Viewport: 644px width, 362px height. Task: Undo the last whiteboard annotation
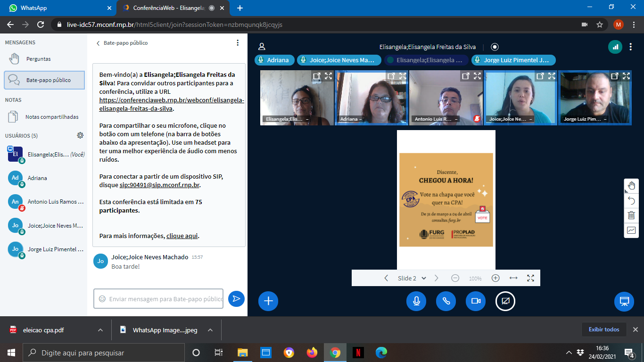631,200
